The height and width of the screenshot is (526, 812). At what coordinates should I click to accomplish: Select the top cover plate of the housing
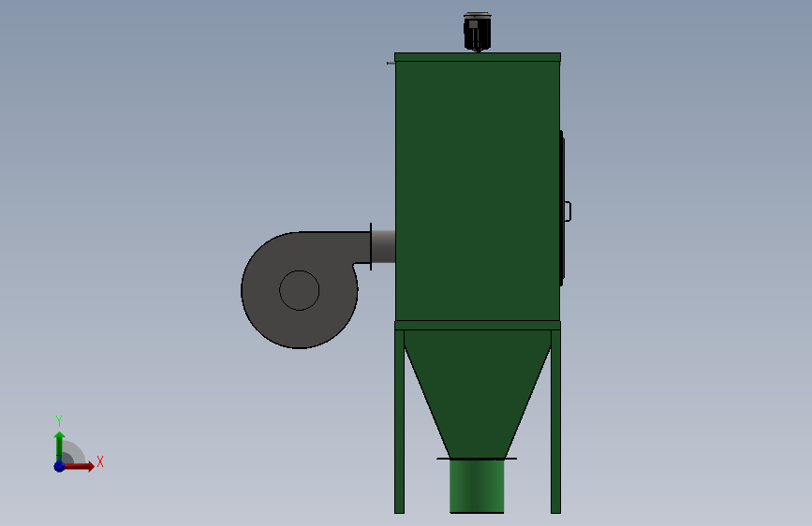478,57
